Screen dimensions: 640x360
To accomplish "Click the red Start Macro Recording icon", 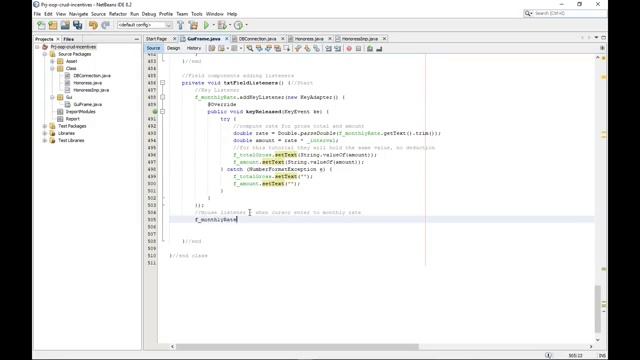I will pos(349,49).
